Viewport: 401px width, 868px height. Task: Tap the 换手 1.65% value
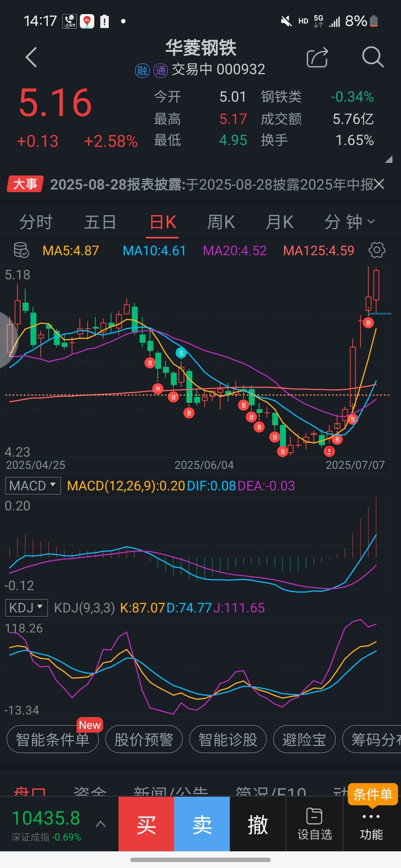(355, 140)
